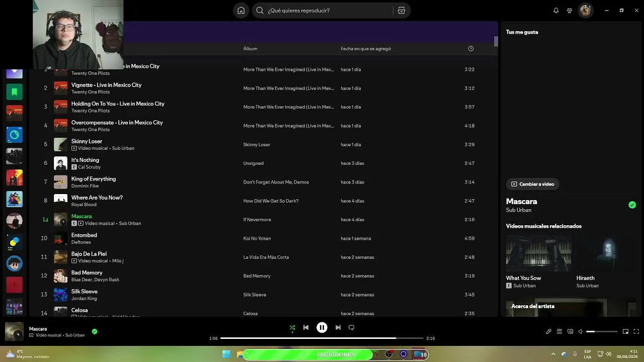Open the 'How Did We Get So Dark?' album link
Image resolution: width=644 pixels, height=362 pixels.
click(x=271, y=201)
